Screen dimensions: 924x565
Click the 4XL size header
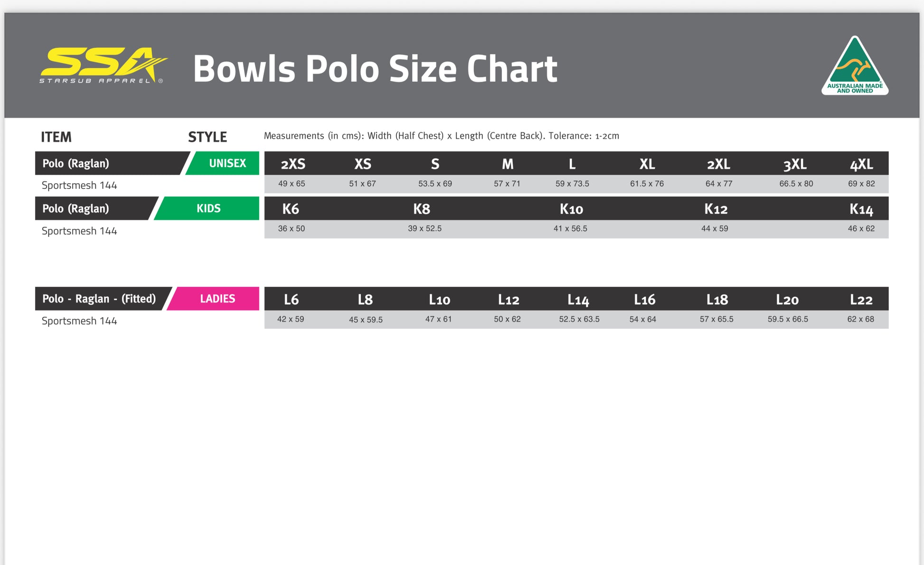pyautogui.click(x=861, y=164)
